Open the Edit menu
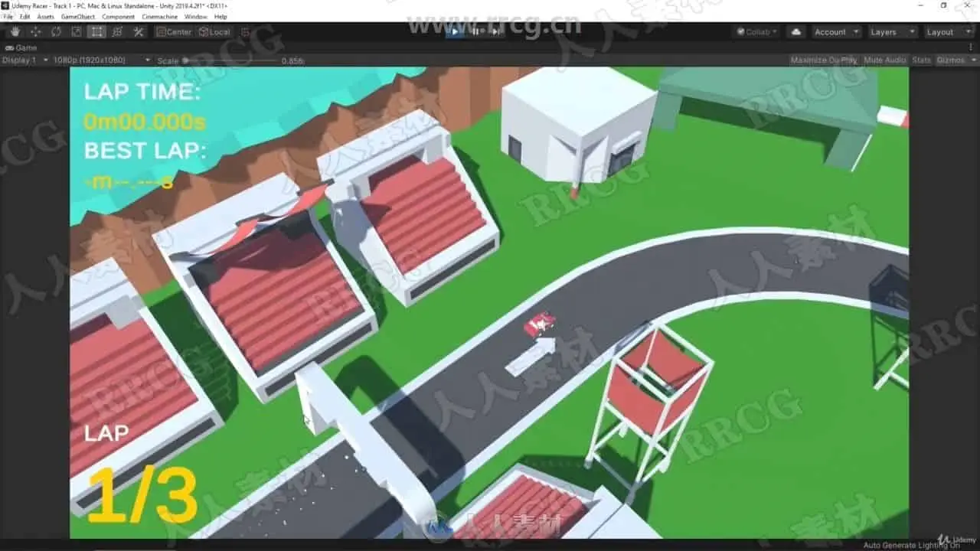This screenshot has width=980, height=551. [25, 16]
